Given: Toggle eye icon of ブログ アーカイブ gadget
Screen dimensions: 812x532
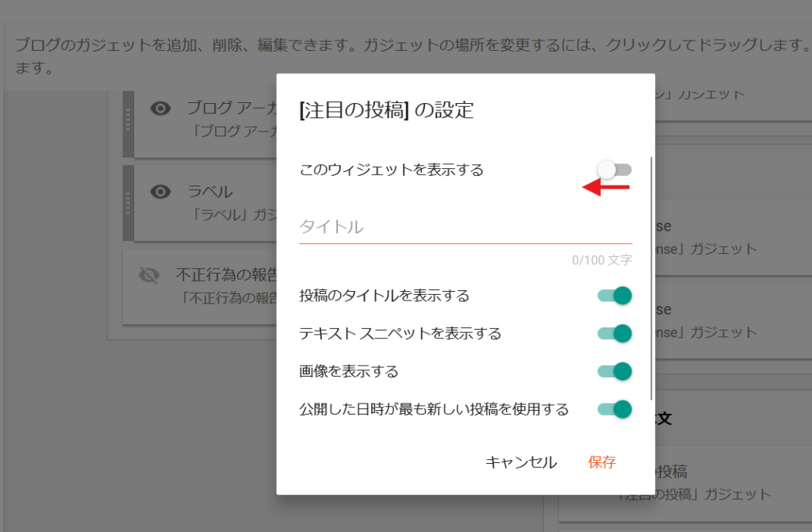Looking at the screenshot, I should point(160,109).
